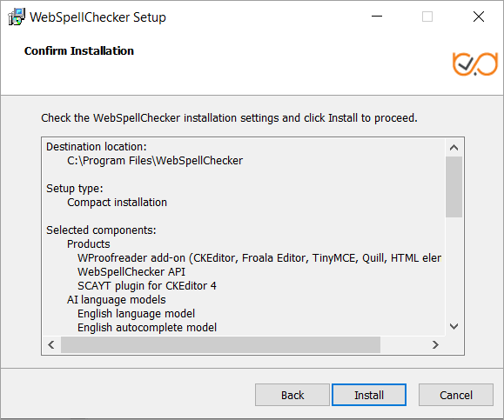Click the vertical scrollbar down arrow
Screen dimensions: 504x420
tap(454, 327)
